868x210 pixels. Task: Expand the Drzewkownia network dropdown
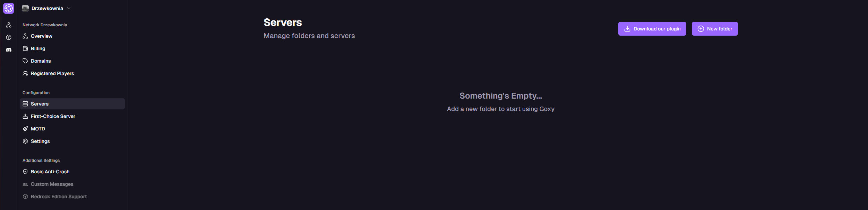[68, 8]
